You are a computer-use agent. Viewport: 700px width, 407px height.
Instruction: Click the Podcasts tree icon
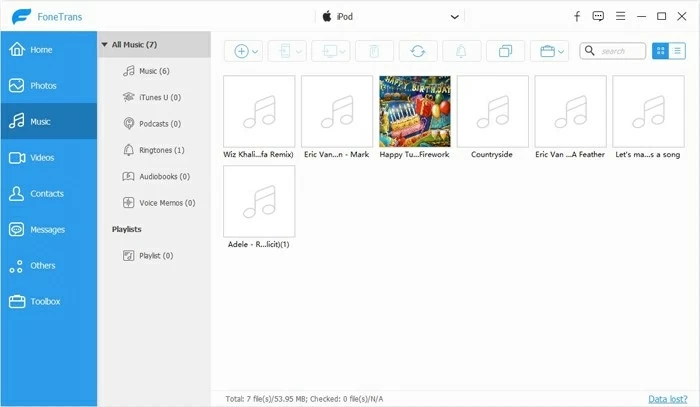[129, 124]
